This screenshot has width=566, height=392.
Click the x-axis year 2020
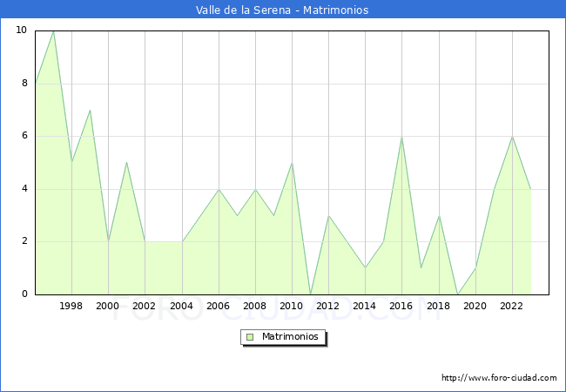(x=475, y=306)
